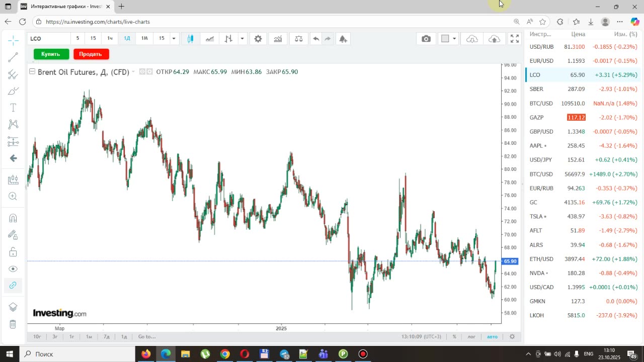Select bar chart style icon
Screen dimensions: 644x362
[x=228, y=39]
